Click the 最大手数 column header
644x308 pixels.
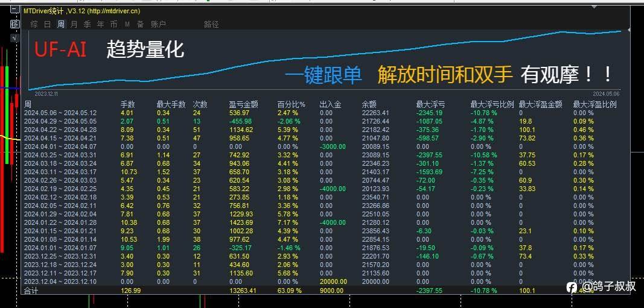coord(171,105)
